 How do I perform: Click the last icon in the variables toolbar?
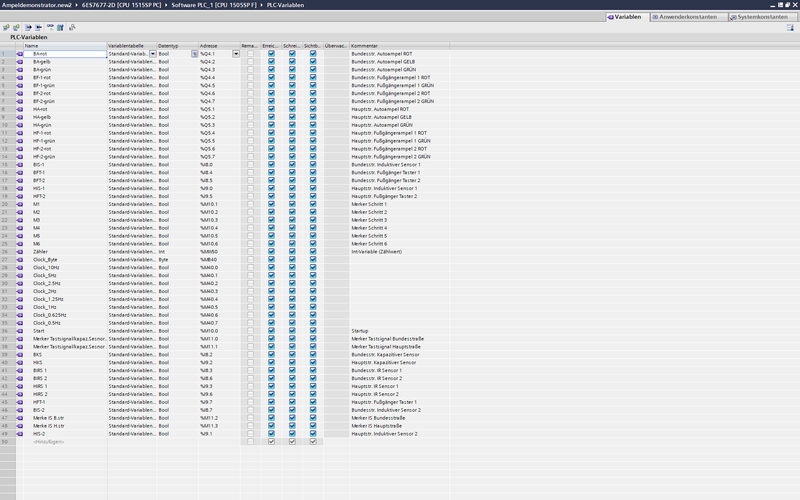click(x=72, y=27)
